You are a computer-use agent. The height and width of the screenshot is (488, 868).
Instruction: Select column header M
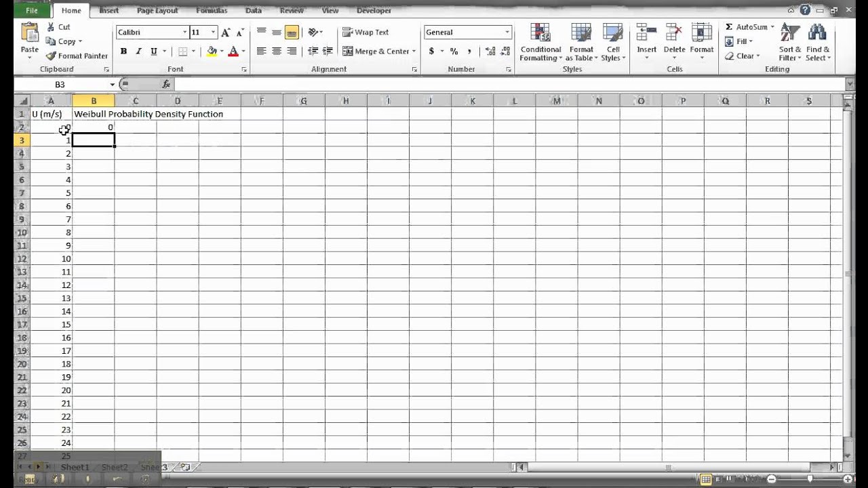(557, 101)
